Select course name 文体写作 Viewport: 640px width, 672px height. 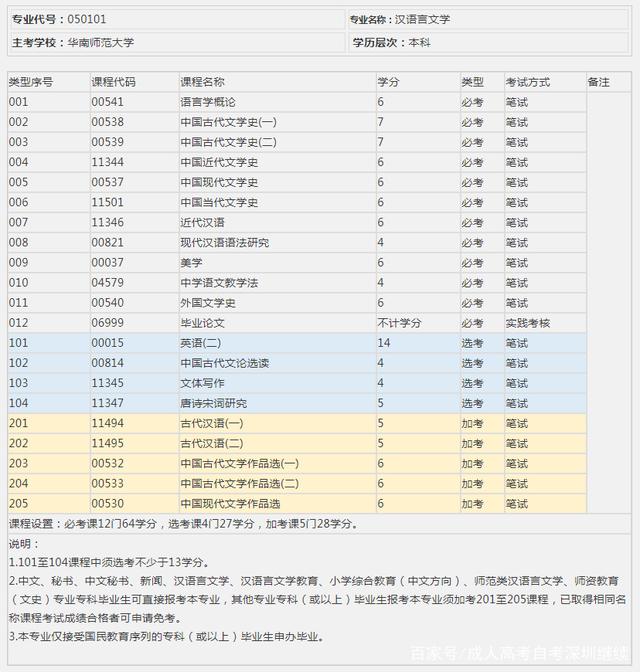tap(202, 383)
